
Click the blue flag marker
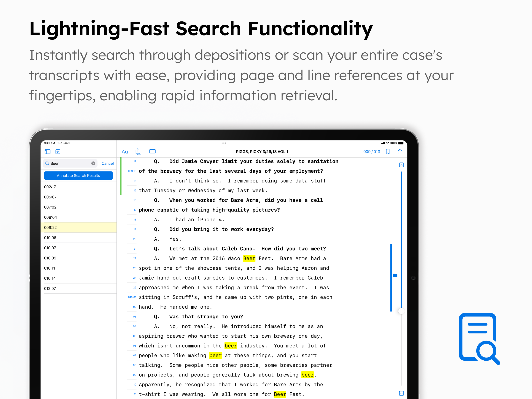(x=395, y=276)
